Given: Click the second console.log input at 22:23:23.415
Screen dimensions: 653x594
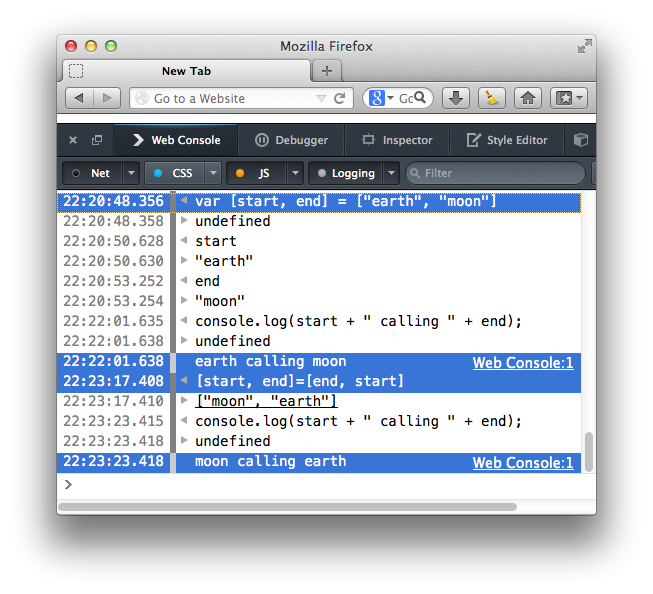Looking at the screenshot, I should pos(358,421).
